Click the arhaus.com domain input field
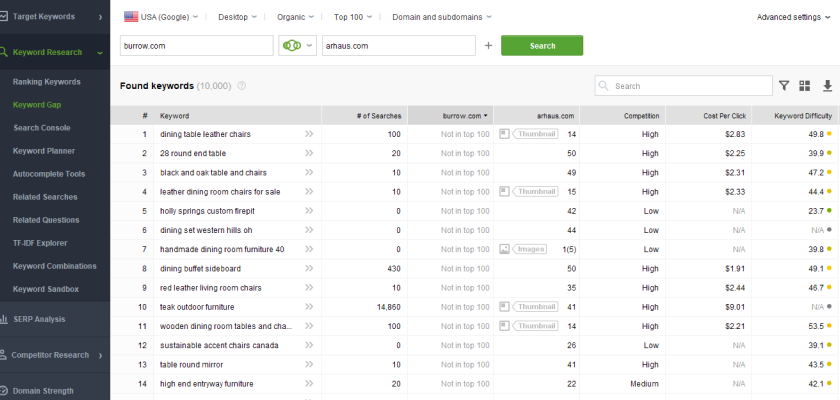 tap(399, 46)
